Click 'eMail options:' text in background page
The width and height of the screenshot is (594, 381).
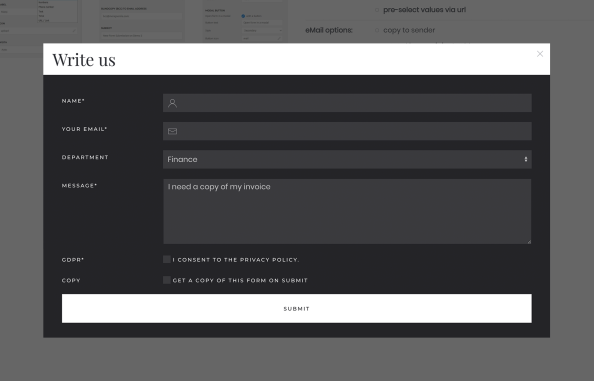[329, 30]
